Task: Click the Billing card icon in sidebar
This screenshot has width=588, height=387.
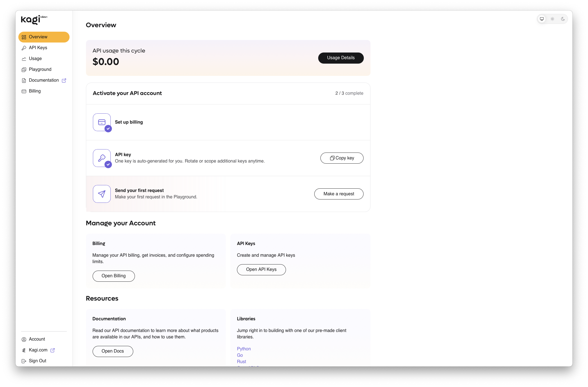Action: coord(24,91)
